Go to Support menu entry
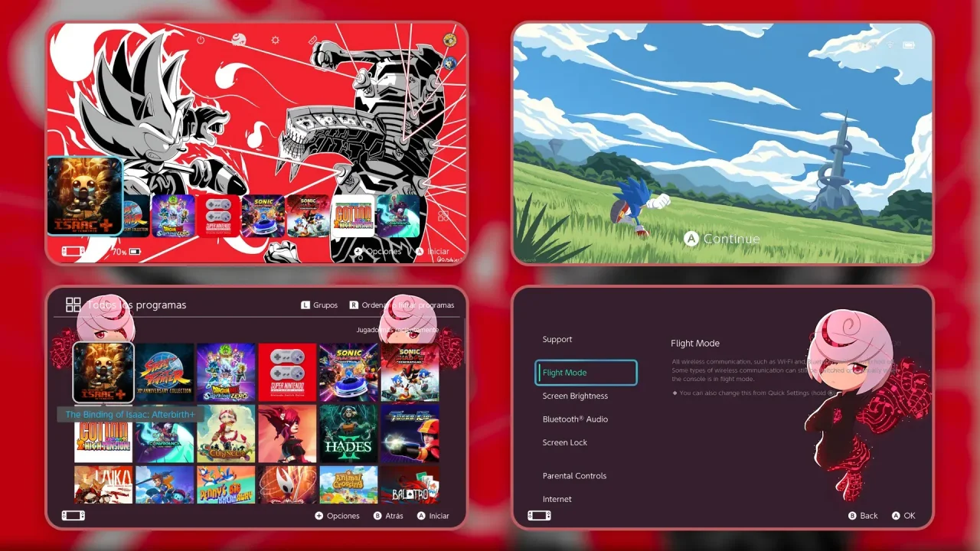 coord(557,339)
